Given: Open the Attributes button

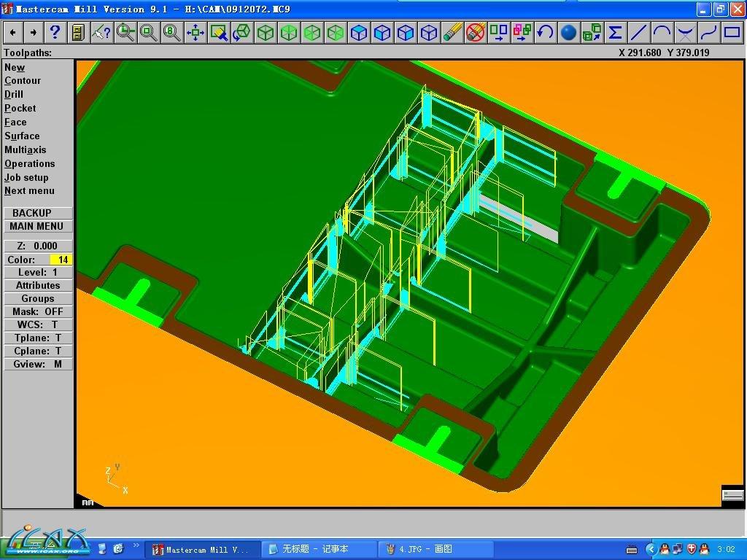Looking at the screenshot, I should (x=38, y=286).
